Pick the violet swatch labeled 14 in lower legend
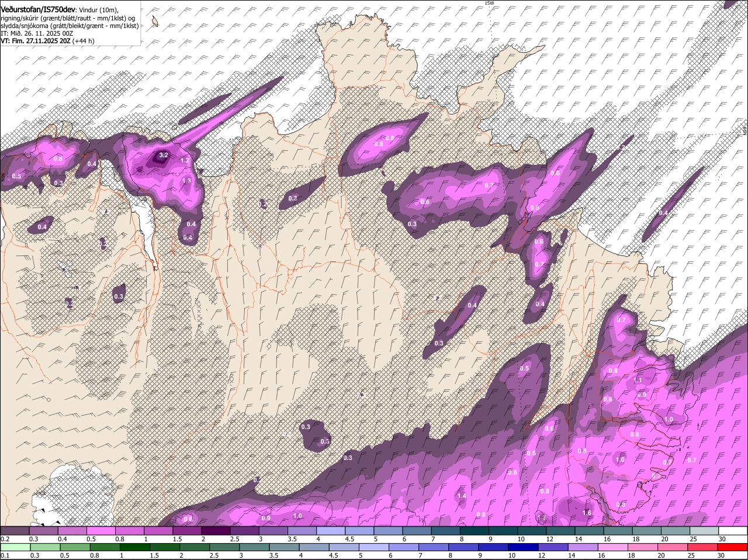Viewport: 748px width, 560px height. (584, 548)
